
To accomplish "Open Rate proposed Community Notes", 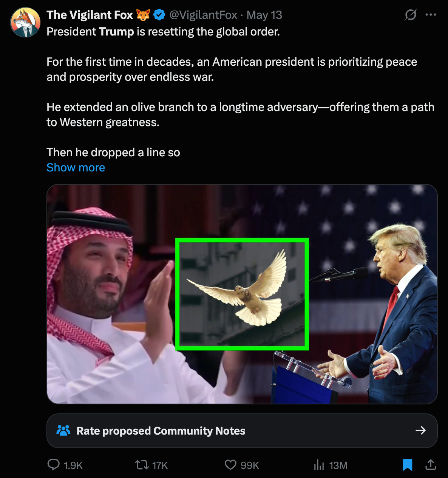I will click(242, 431).
